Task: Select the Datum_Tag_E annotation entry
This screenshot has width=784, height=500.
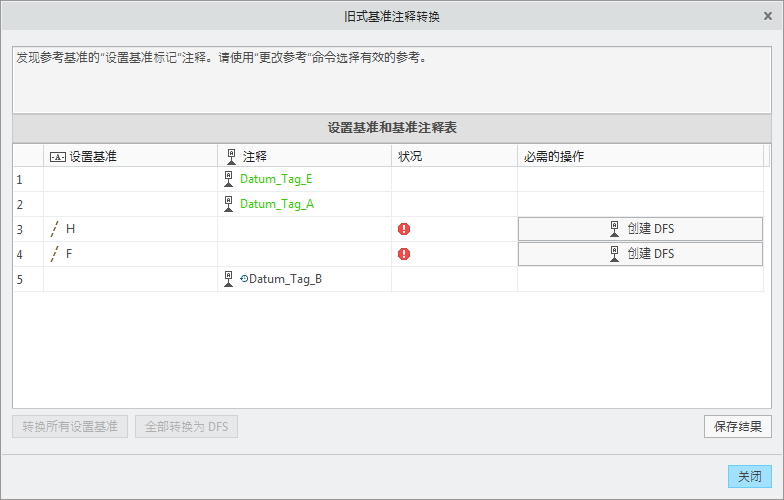Action: pyautogui.click(x=276, y=180)
